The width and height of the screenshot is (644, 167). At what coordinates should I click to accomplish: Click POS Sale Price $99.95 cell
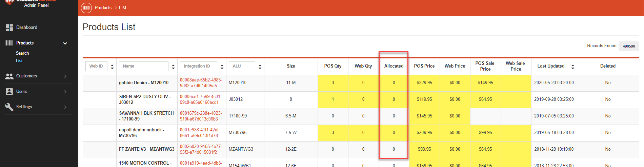point(485,133)
